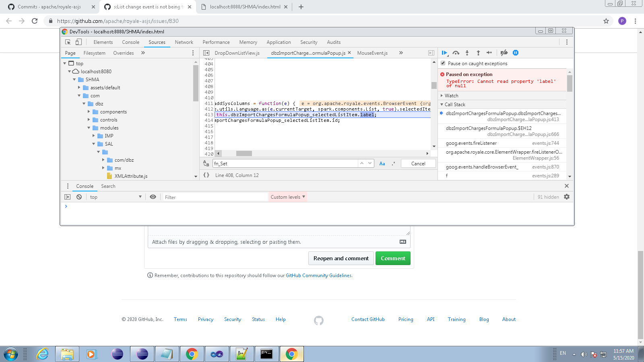Show more navigator tabs chevron

[x=143, y=53]
